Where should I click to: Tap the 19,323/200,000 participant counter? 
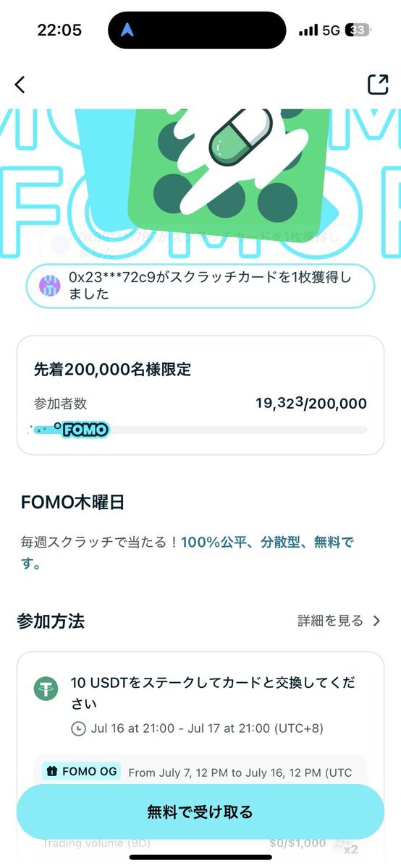click(311, 404)
